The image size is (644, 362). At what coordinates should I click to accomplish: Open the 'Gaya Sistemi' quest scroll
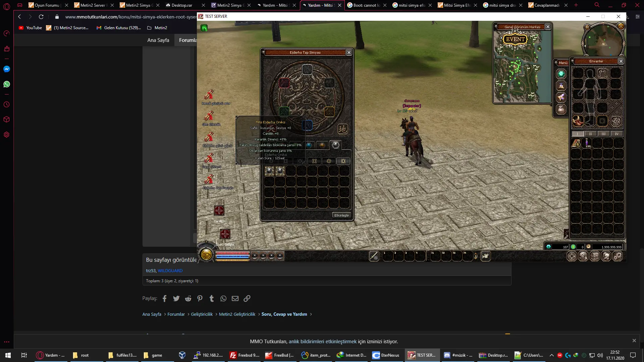tap(209, 158)
